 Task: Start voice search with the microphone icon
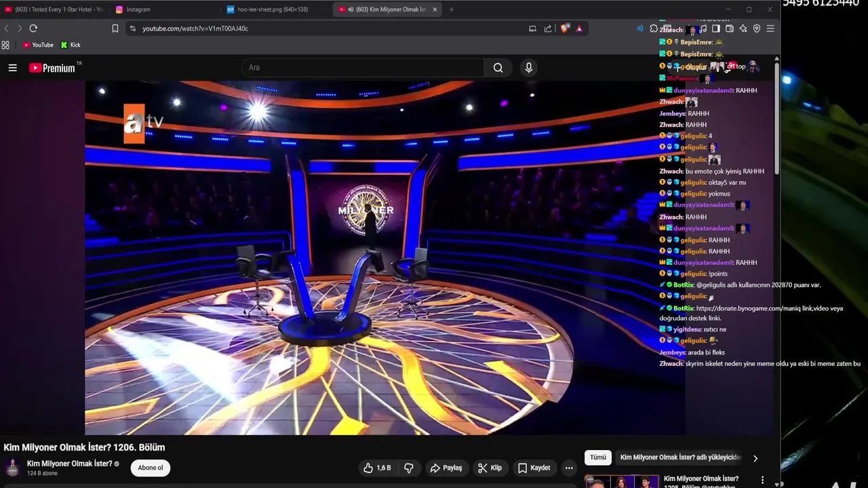tap(529, 68)
